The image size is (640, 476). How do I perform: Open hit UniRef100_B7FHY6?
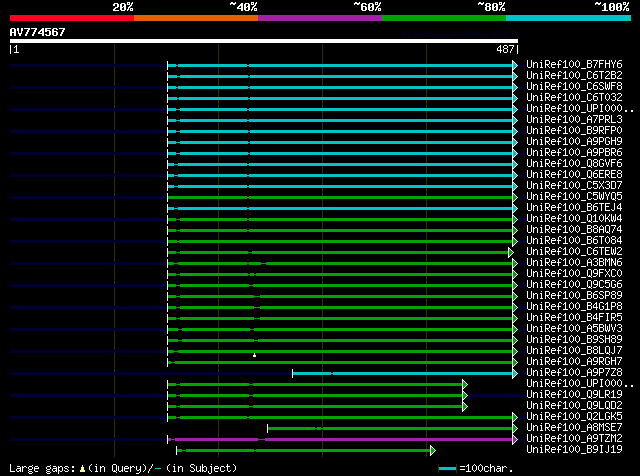pyautogui.click(x=574, y=65)
